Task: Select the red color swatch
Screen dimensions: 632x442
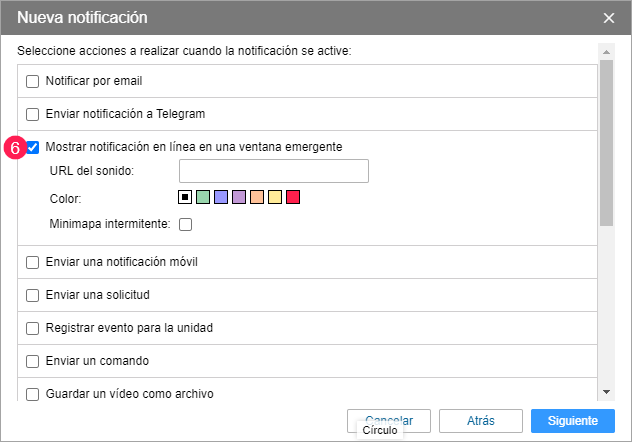Action: tap(293, 198)
